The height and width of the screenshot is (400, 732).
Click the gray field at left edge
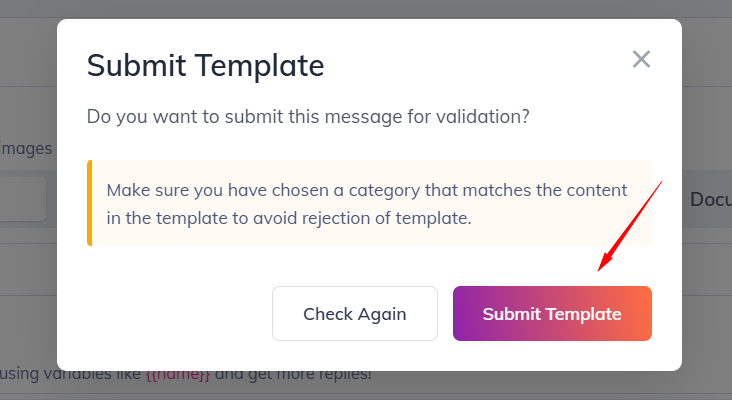click(x=22, y=199)
